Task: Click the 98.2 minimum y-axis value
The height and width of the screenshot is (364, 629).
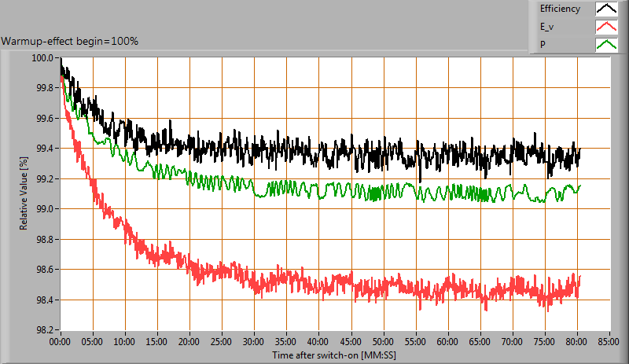Action: tap(44, 330)
